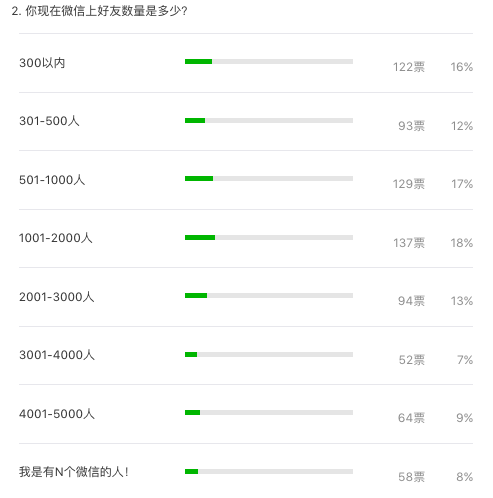
Task: Click the 64票 vote count
Action: (x=412, y=418)
